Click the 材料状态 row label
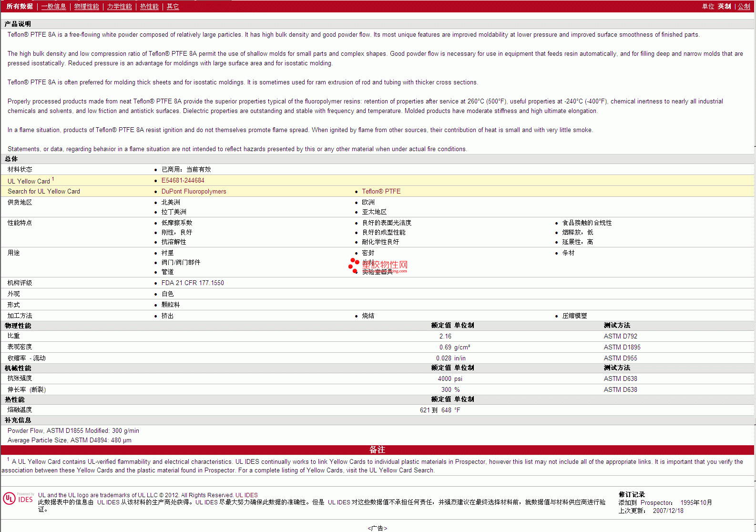This screenshot has height=532, width=756. 20,170
